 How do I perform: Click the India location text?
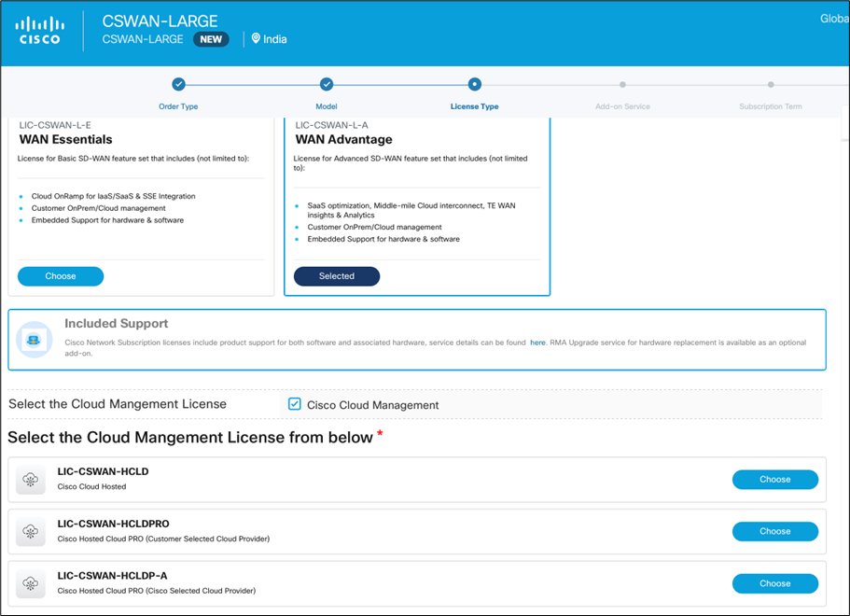(x=275, y=39)
